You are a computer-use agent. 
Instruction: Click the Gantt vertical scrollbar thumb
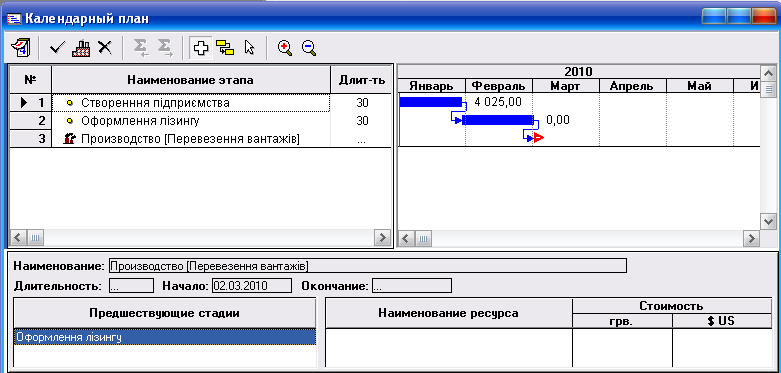click(768, 90)
